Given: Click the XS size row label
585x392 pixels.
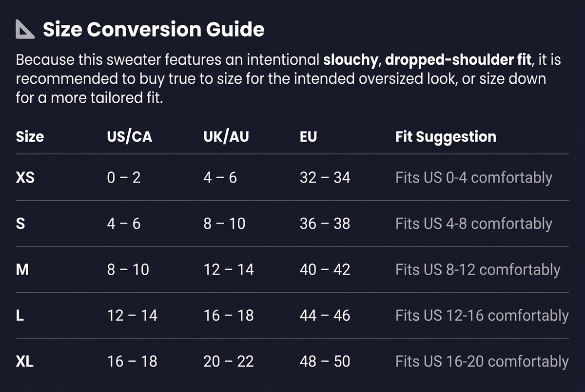Looking at the screenshot, I should point(25,178).
